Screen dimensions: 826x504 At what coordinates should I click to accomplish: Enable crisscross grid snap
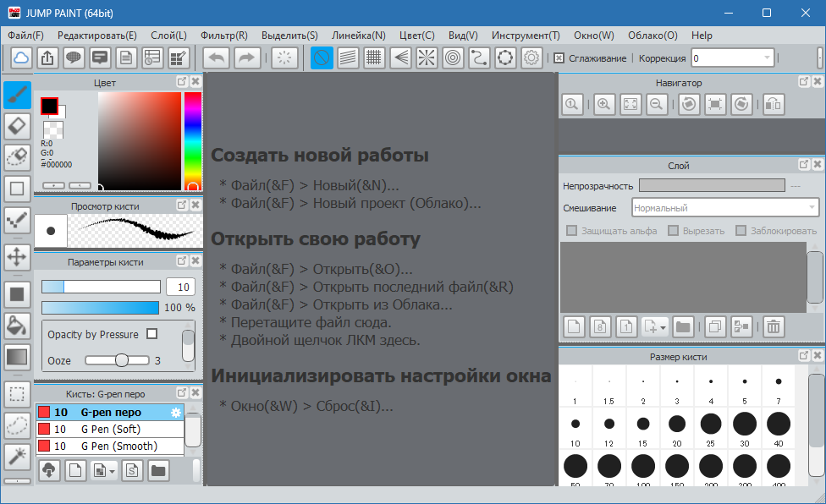pyautogui.click(x=373, y=58)
